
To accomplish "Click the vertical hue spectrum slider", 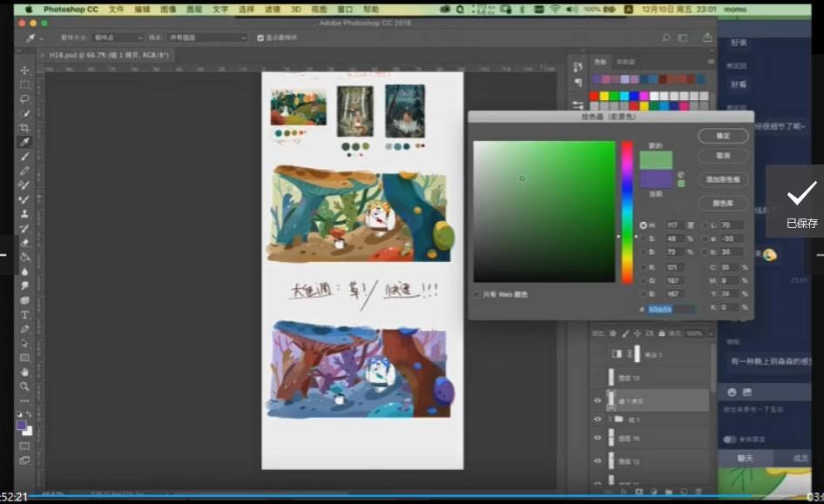I will pos(626,212).
